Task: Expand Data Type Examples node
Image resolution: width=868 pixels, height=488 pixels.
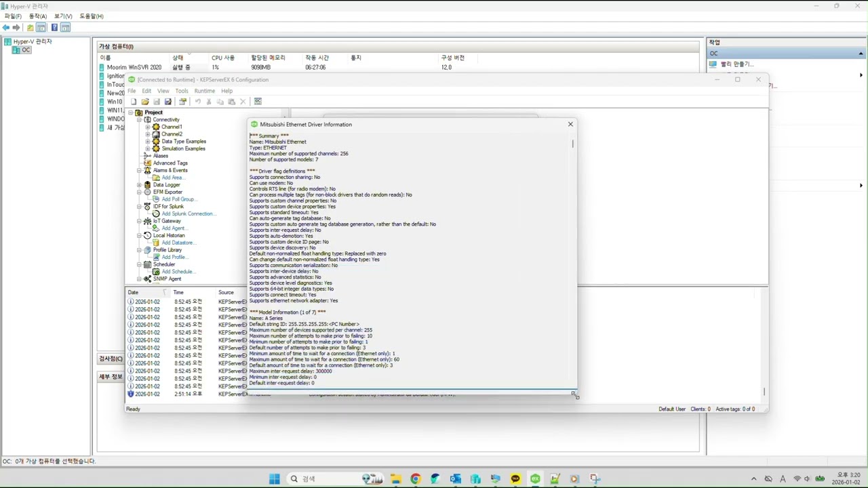Action: pyautogui.click(x=148, y=142)
